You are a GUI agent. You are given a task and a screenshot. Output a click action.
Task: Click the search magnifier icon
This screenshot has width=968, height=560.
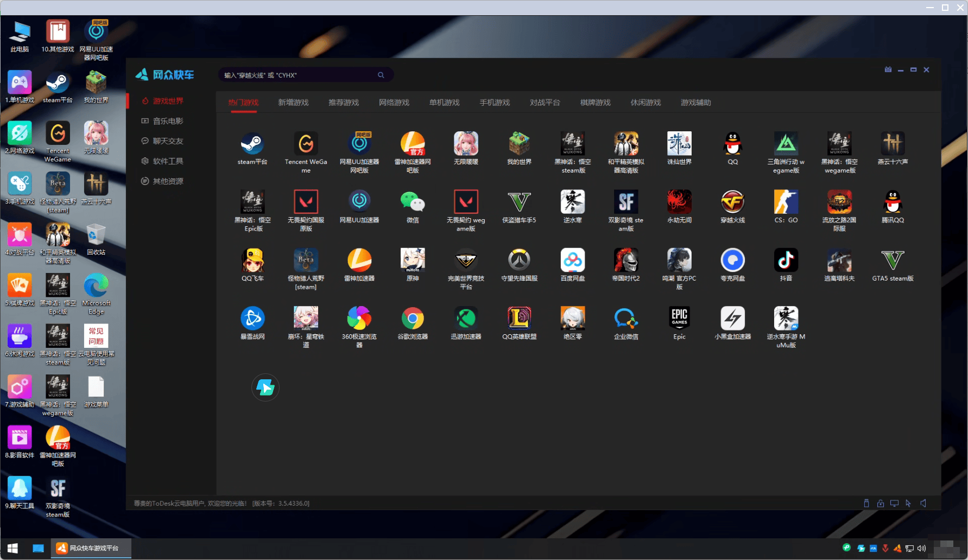click(x=381, y=75)
